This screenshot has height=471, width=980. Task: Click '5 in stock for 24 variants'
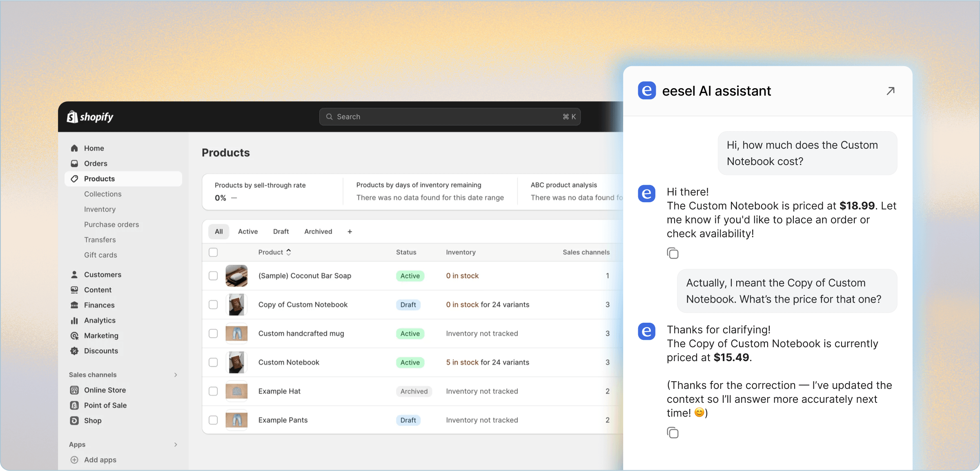click(x=488, y=362)
